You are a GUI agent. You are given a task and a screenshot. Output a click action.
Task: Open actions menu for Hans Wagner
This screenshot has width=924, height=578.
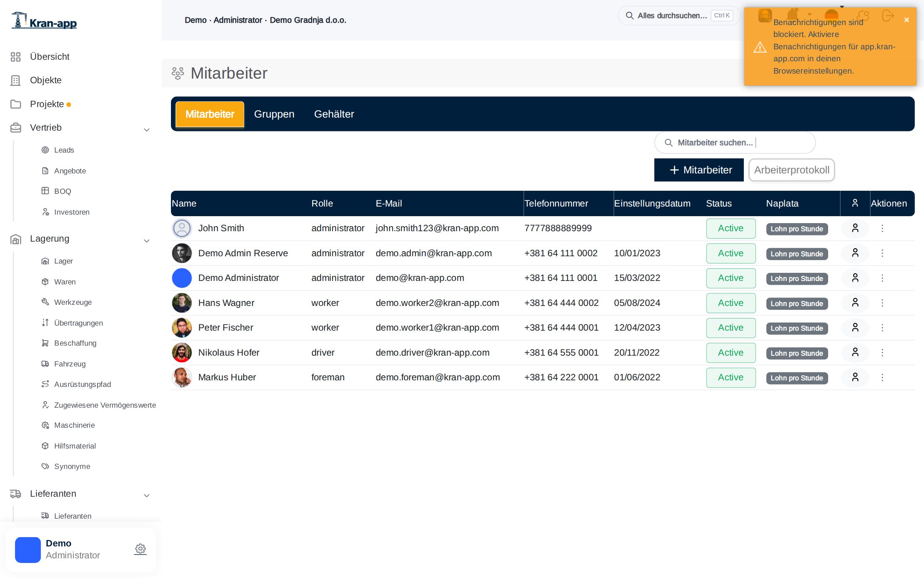[882, 303]
